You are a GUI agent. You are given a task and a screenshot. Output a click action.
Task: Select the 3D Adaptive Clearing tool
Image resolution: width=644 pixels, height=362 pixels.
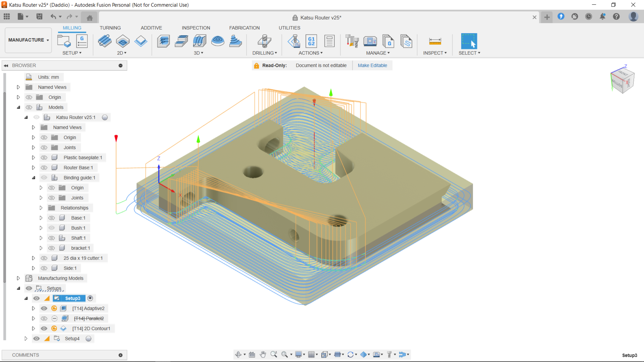163,41
